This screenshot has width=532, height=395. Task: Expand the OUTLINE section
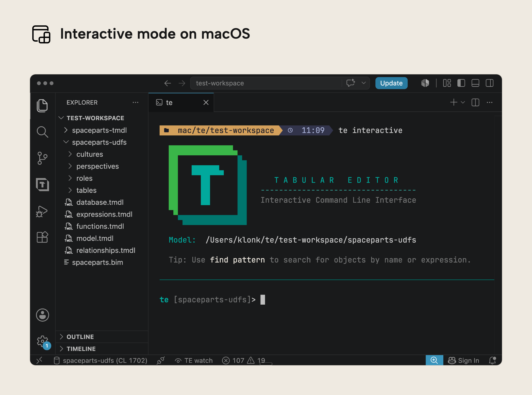pos(102,337)
